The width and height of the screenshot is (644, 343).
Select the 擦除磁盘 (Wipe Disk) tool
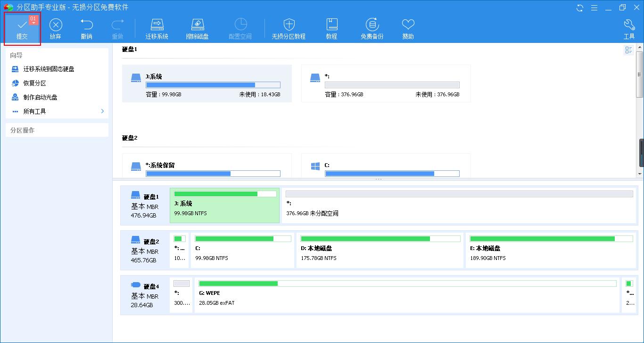(x=198, y=27)
